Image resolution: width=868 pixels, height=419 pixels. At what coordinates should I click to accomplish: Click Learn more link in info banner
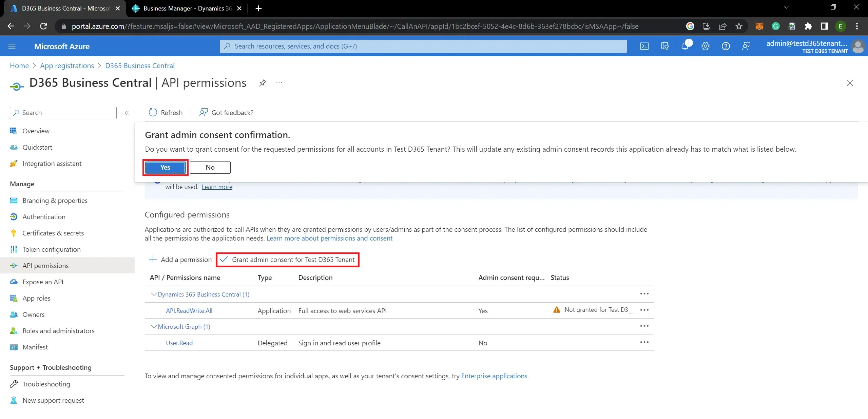point(217,187)
